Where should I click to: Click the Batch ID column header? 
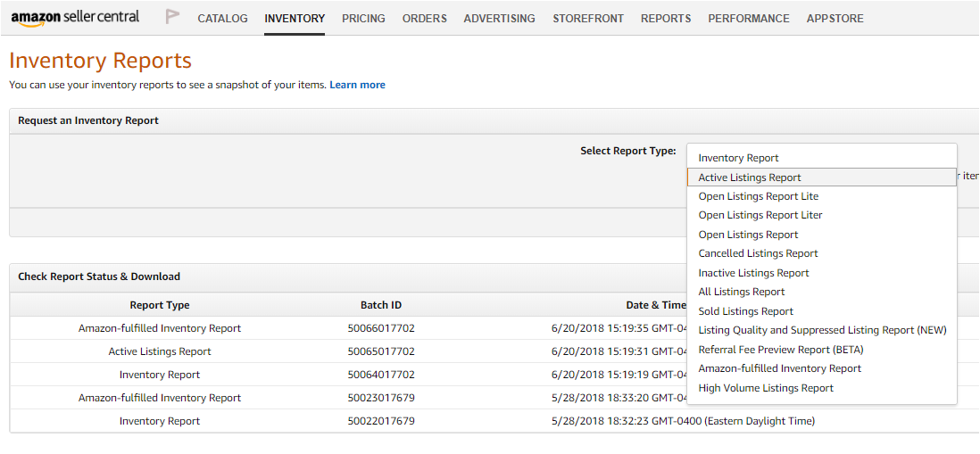coord(381,305)
